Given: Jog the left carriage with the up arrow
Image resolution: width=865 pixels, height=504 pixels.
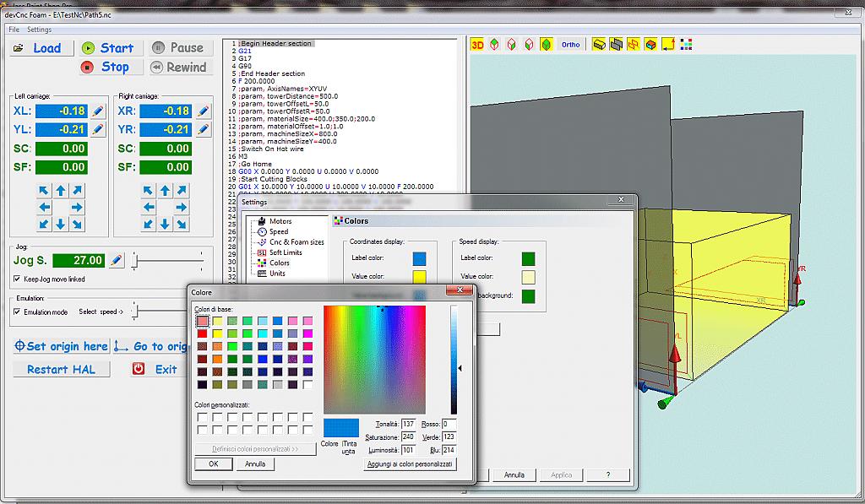Looking at the screenshot, I should click(x=61, y=191).
